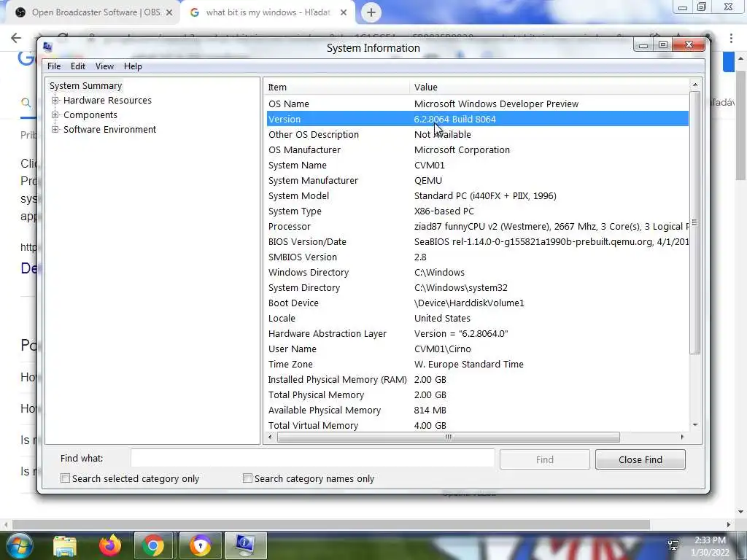Click the Item column header
The width and height of the screenshot is (747, 560).
[337, 87]
